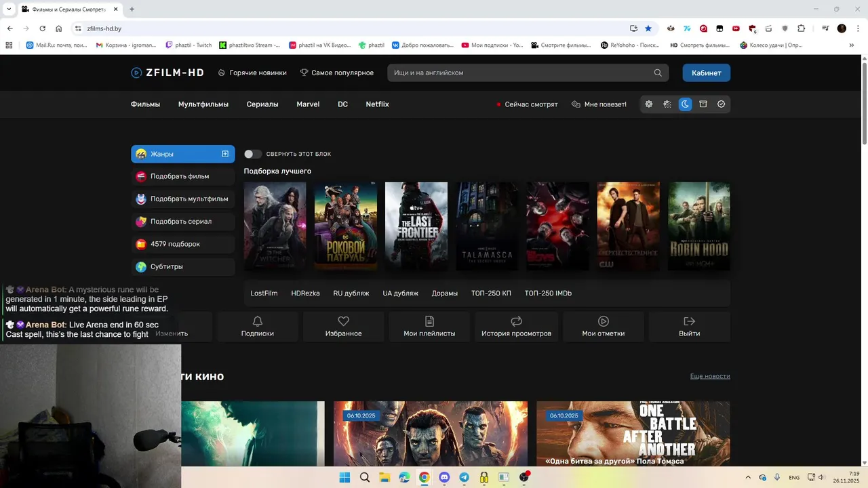868x488 pixels.
Task: Open the Marvel menu item
Action: pos(308,104)
